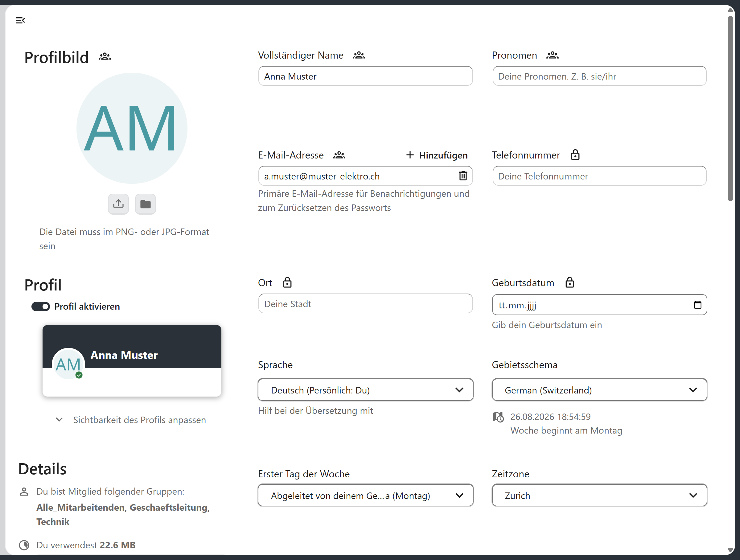Open Hilf bei der Übersetzung mit
The height and width of the screenshot is (560, 740).
tap(315, 411)
